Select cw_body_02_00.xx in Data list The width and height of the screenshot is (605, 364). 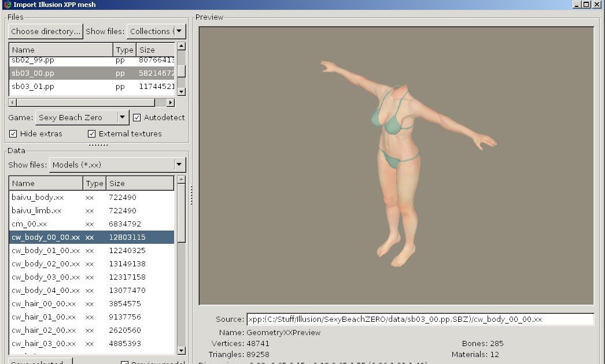[91, 263]
